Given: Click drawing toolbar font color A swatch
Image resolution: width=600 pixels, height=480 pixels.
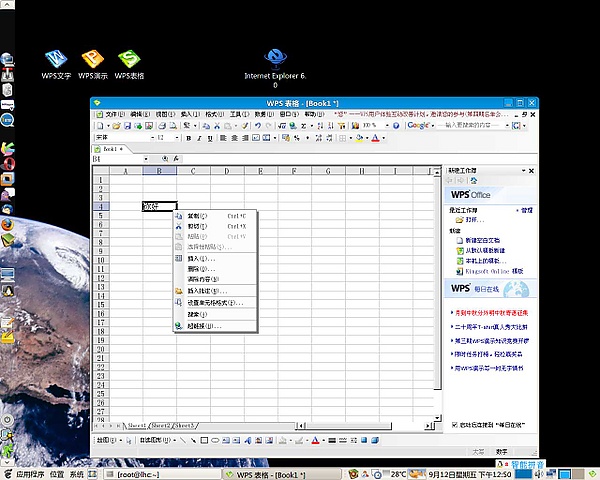Looking at the screenshot, I should [315, 441].
